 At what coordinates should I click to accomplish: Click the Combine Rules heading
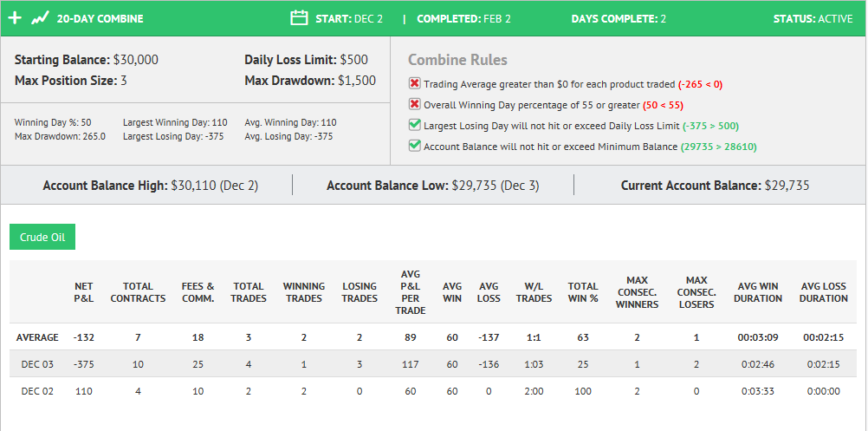tap(457, 60)
